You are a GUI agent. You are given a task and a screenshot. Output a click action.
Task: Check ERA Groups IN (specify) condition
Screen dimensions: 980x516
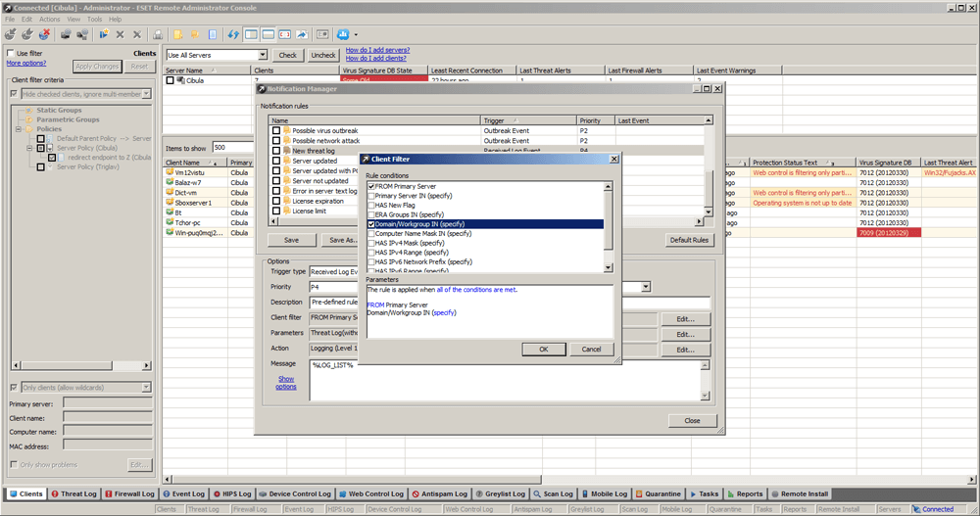point(371,214)
